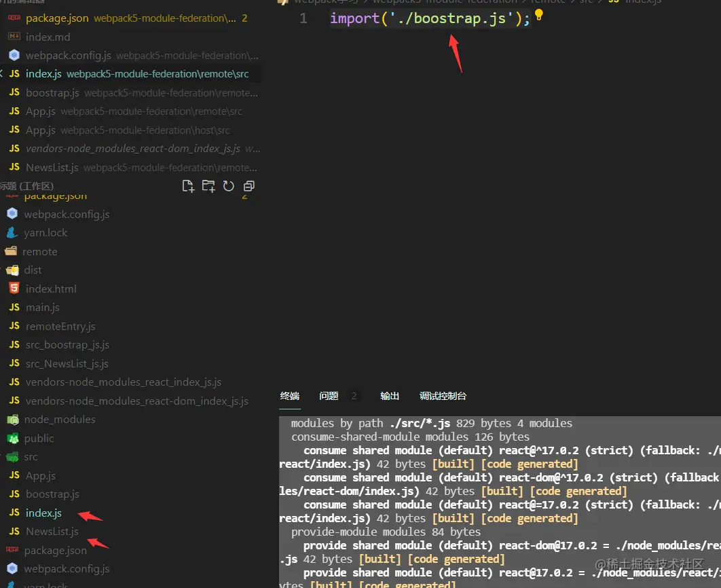Click the lightbulb quick-fix icon in editor
The image size is (721, 588).
[539, 15]
